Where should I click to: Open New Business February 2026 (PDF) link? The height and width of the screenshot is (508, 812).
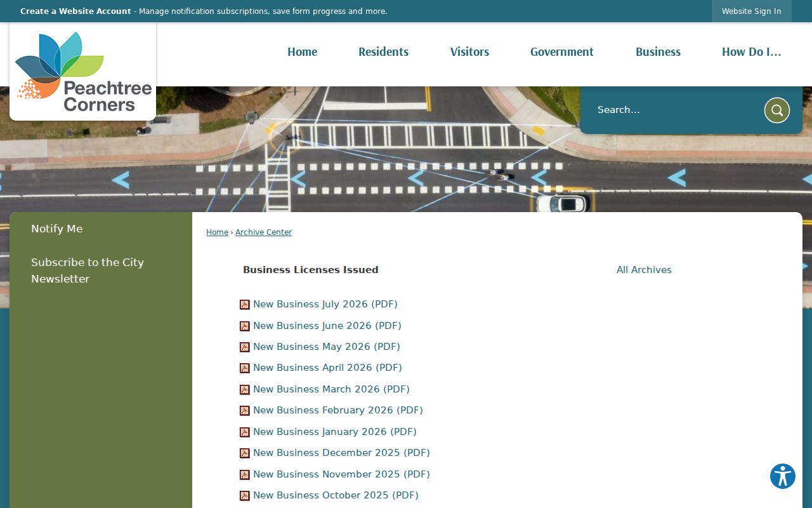pyautogui.click(x=337, y=410)
